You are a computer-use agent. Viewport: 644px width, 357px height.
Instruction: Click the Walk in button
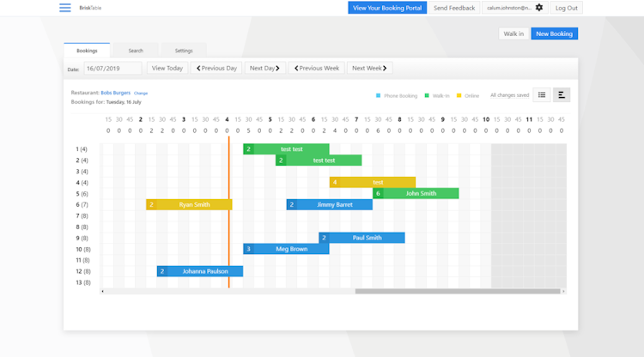[513, 33]
